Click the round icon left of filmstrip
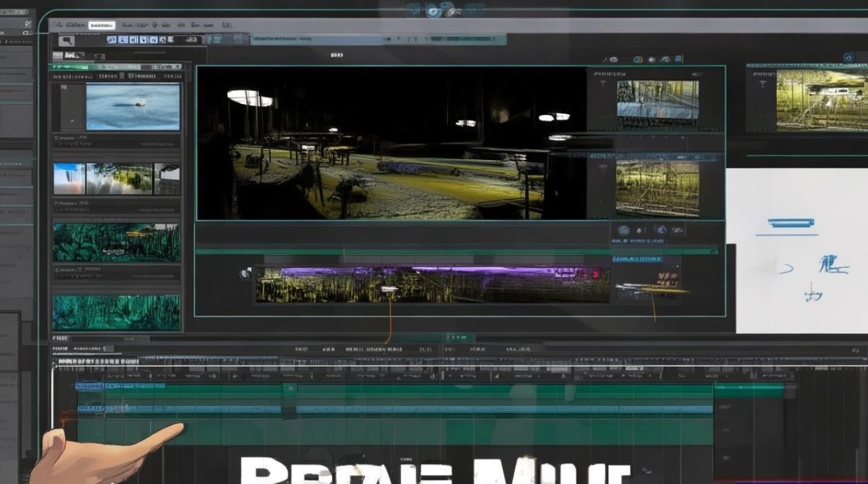 click(246, 274)
